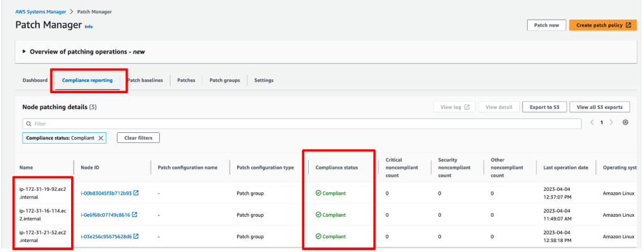Click date 2023-04-04 12:38:18 PM

pos(557,236)
